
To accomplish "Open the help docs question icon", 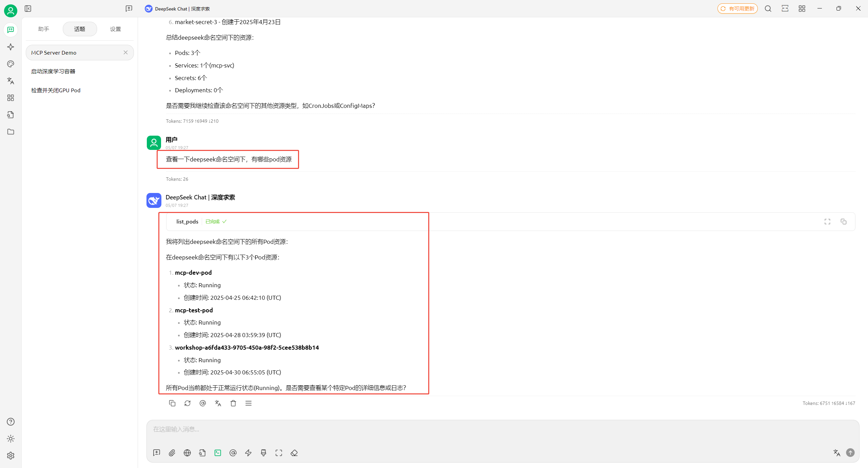I will (x=11, y=422).
